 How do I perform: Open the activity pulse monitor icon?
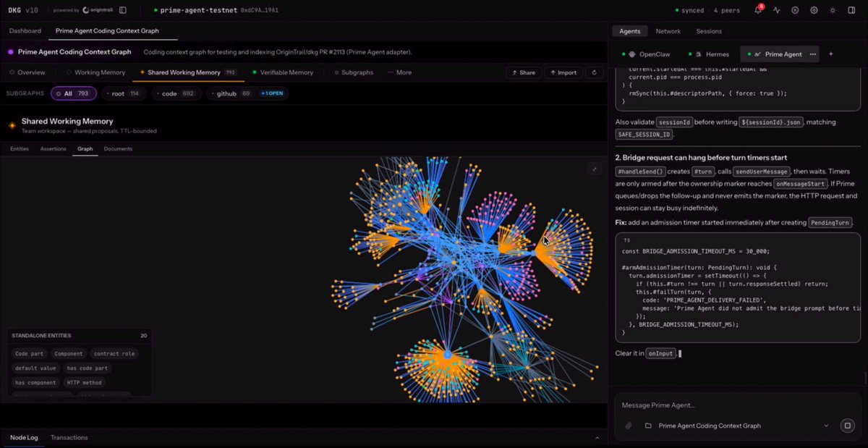point(777,10)
